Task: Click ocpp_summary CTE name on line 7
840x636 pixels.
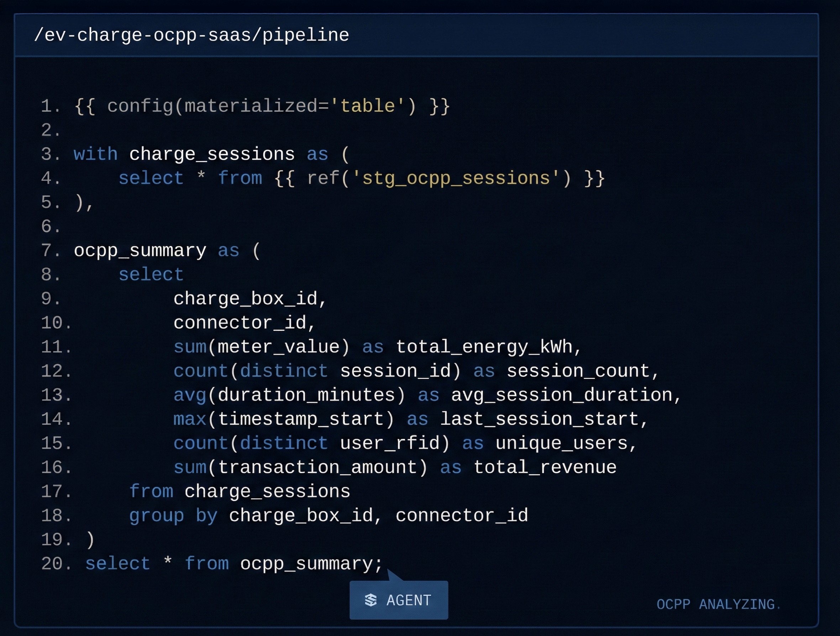Action: coord(140,251)
